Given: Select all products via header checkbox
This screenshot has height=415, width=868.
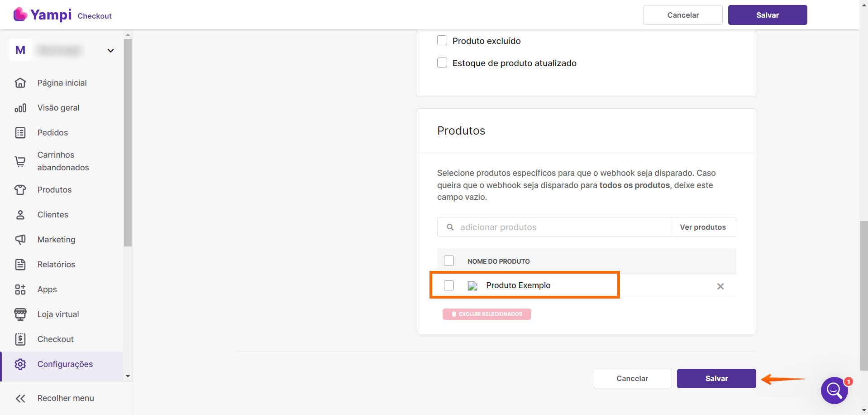Looking at the screenshot, I should click(x=449, y=261).
